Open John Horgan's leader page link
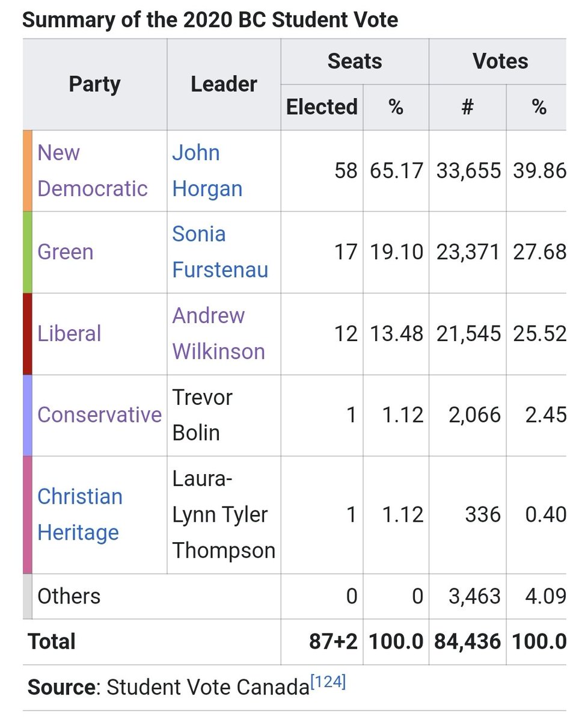The height and width of the screenshot is (722, 588). [x=207, y=171]
